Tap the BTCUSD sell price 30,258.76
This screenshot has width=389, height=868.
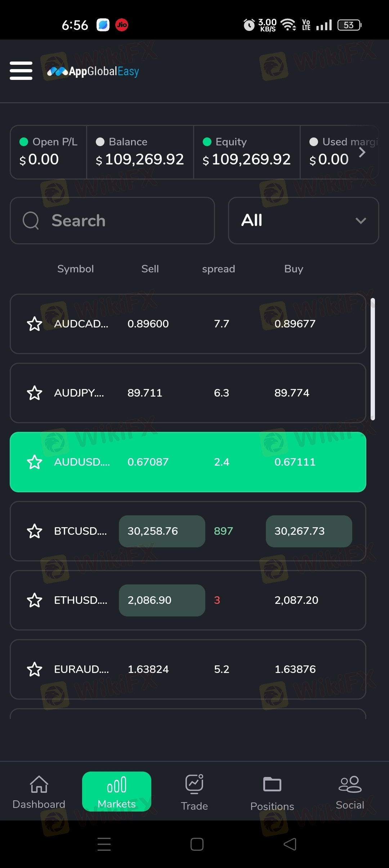(x=162, y=531)
